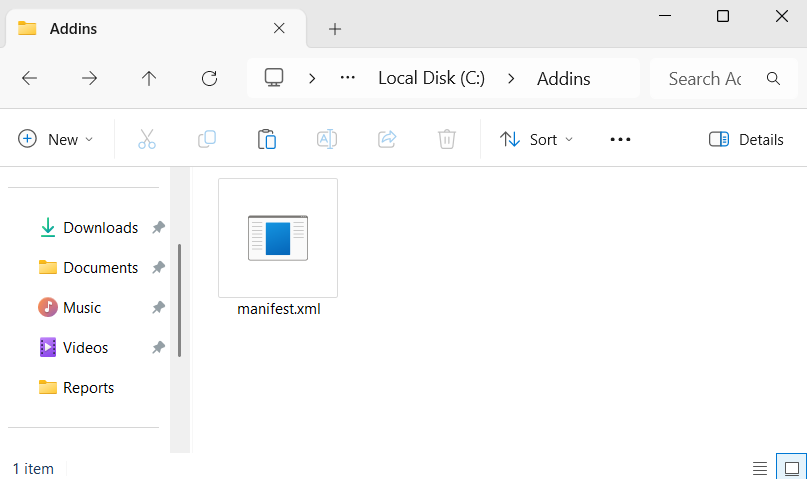Navigate back to previous folder

click(x=29, y=78)
